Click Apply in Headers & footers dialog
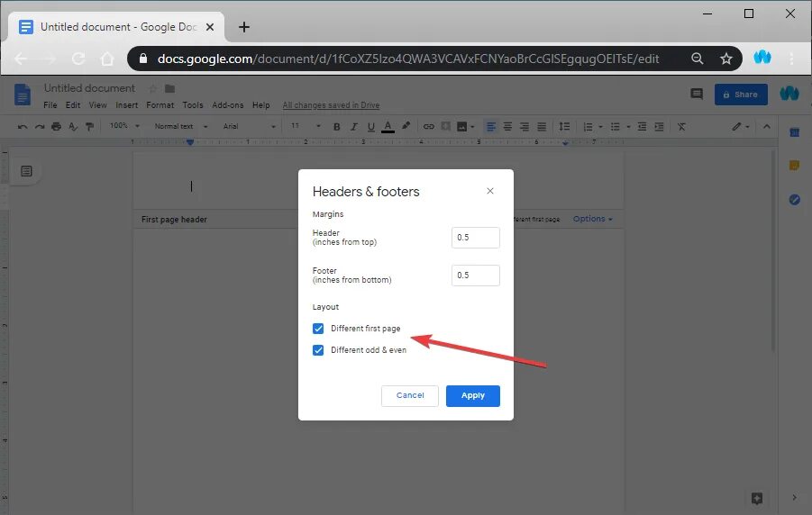The height and width of the screenshot is (515, 812). click(473, 396)
